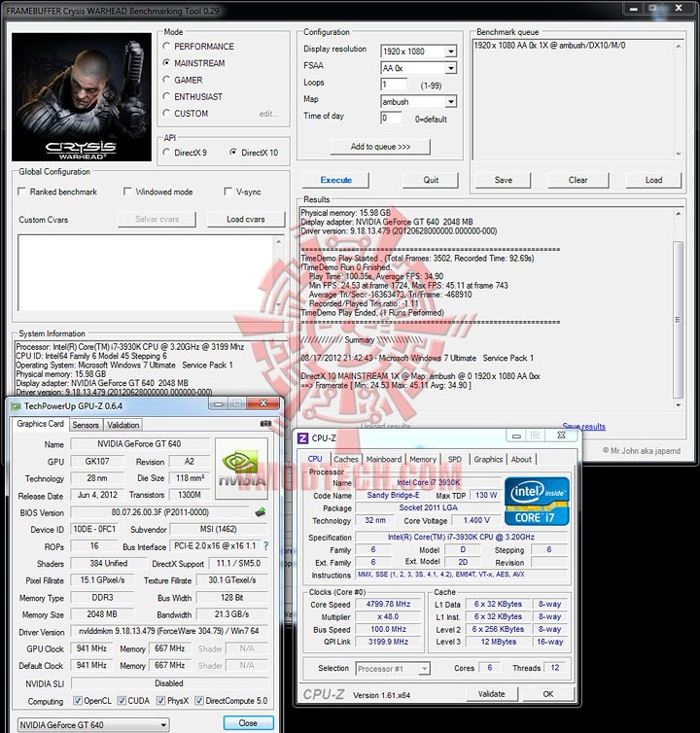Click the GPU-Z screenshot camera icon

pyautogui.click(x=265, y=424)
